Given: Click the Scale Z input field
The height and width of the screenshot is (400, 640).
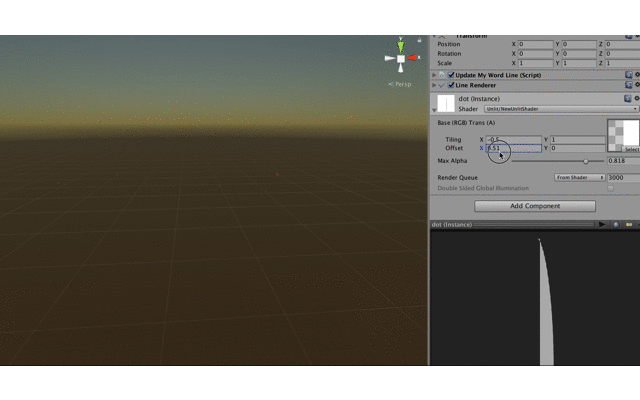Looking at the screenshot, I should click(x=622, y=63).
